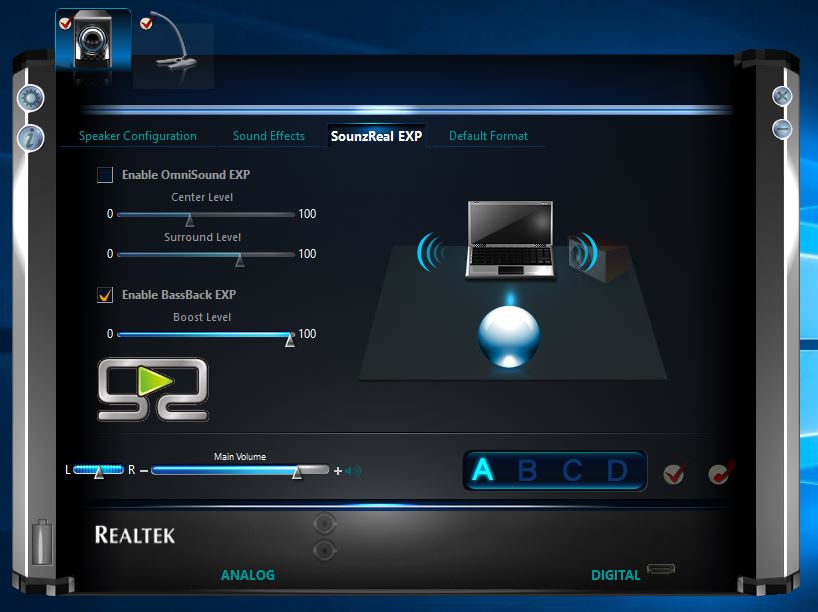Enable OmniSound EXP checkbox

[105, 175]
